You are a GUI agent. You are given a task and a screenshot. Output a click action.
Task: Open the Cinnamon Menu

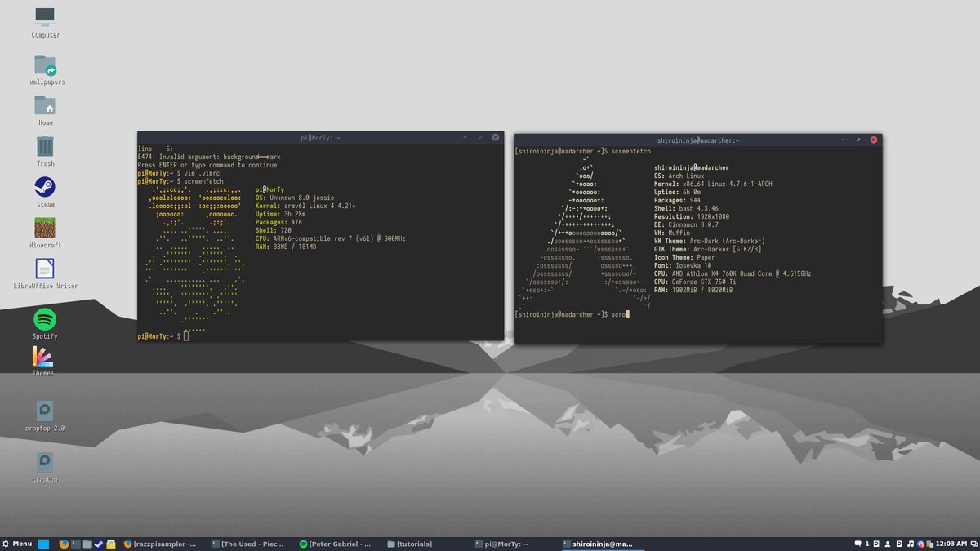click(18, 544)
